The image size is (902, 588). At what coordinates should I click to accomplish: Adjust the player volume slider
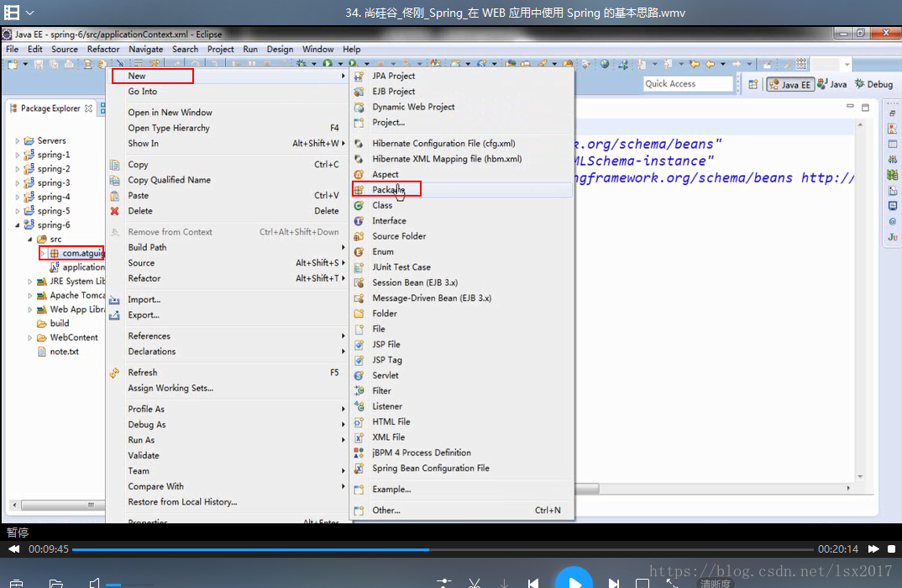[129, 585]
